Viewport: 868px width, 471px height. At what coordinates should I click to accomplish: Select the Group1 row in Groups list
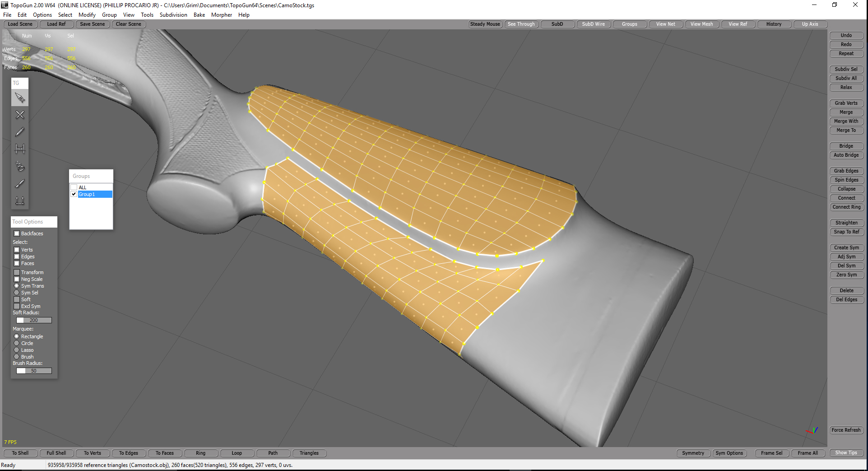(95, 194)
